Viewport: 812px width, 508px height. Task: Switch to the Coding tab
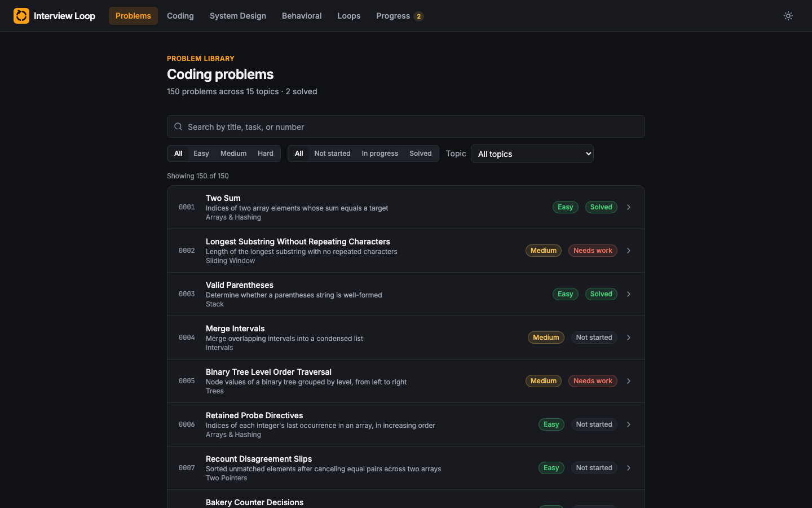(180, 16)
